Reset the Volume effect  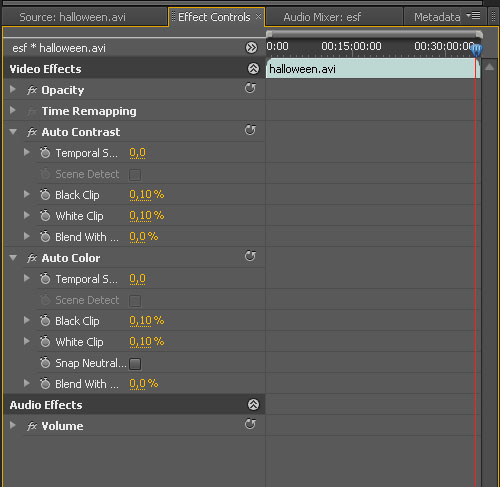coord(250,424)
